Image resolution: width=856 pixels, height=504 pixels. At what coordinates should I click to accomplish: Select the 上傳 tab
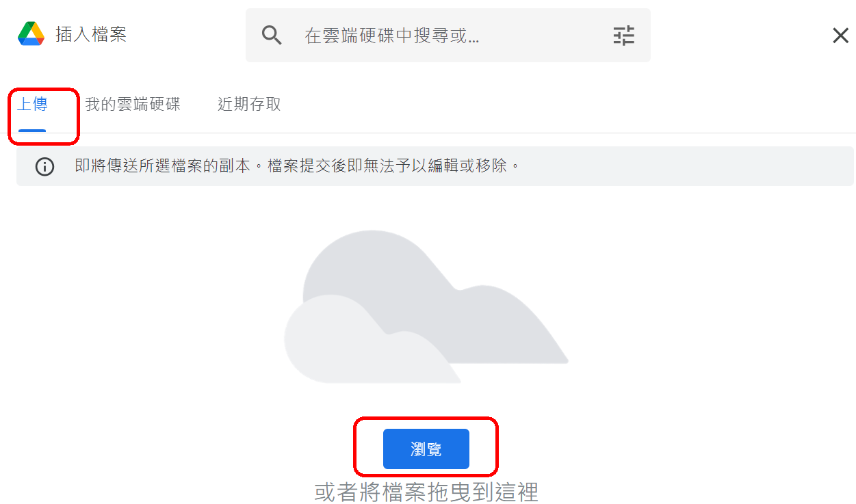click(32, 105)
